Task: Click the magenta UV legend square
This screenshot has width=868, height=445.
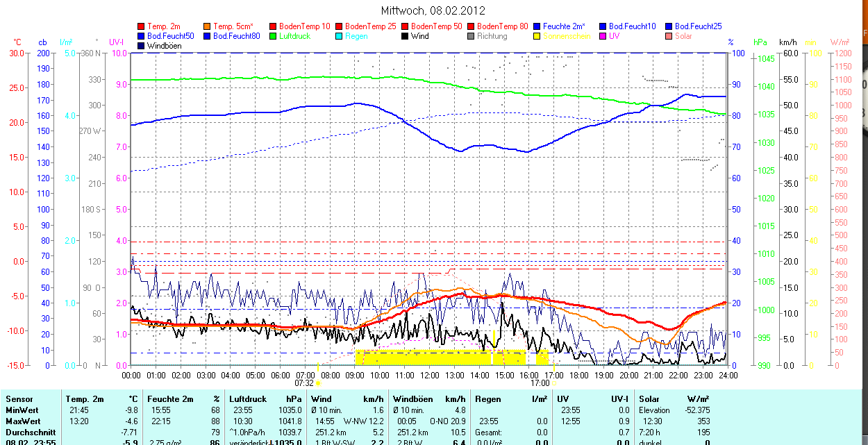Action: 603,36
